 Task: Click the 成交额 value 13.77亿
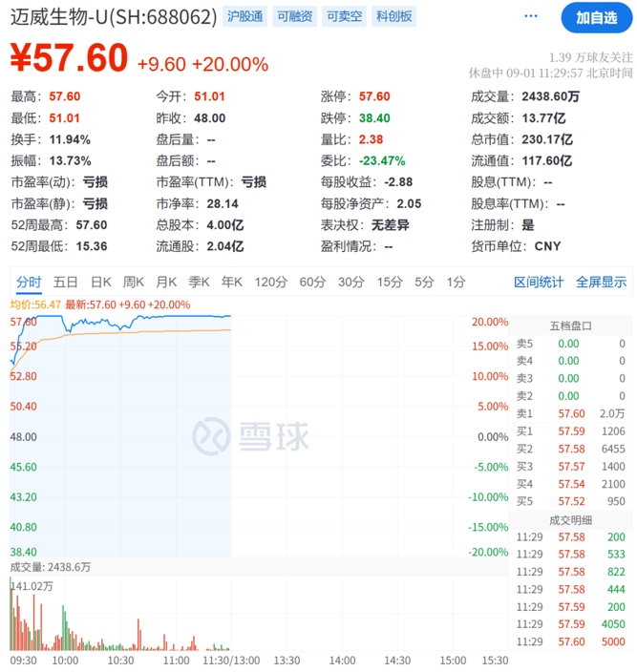[543, 117]
